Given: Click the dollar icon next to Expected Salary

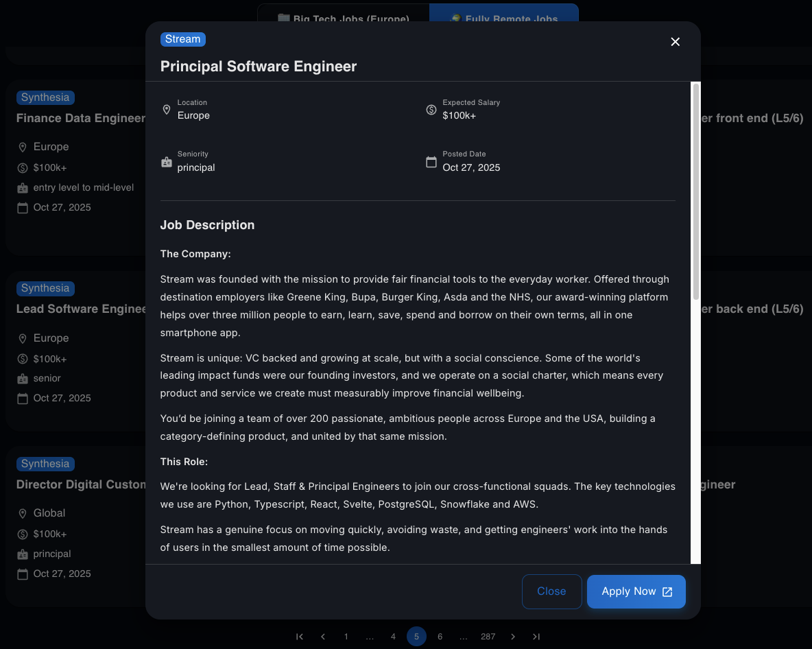Looking at the screenshot, I should point(431,110).
